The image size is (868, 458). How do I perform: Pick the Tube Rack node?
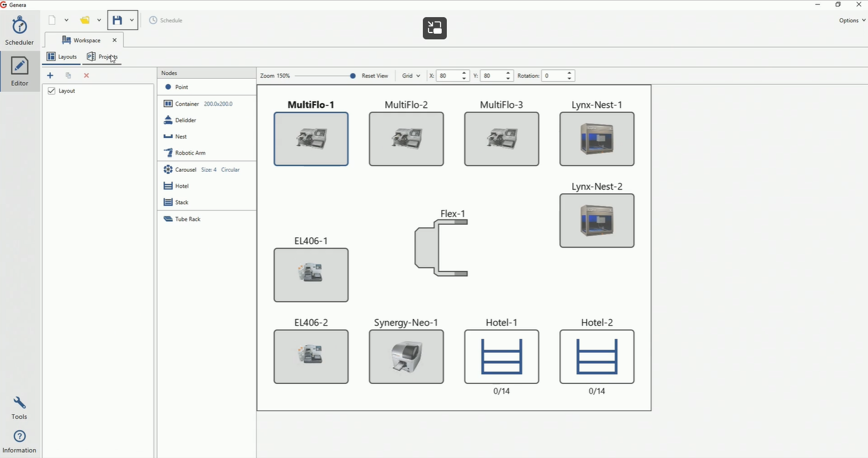(x=187, y=218)
